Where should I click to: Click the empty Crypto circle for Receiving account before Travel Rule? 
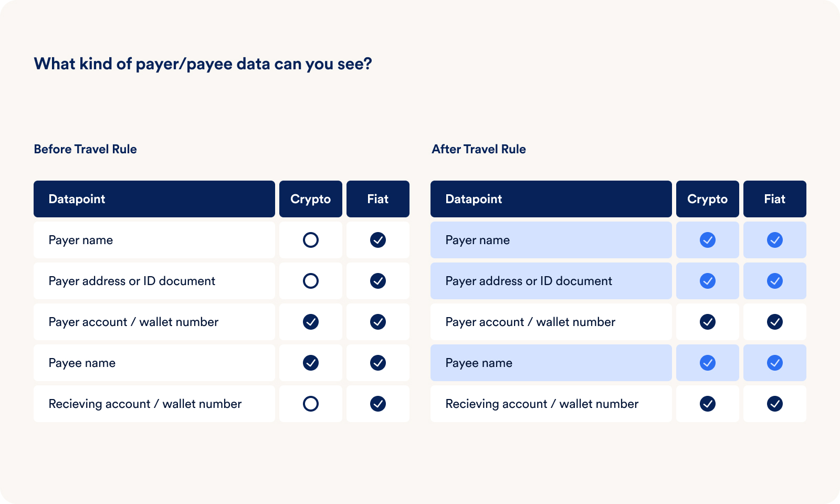(310, 404)
